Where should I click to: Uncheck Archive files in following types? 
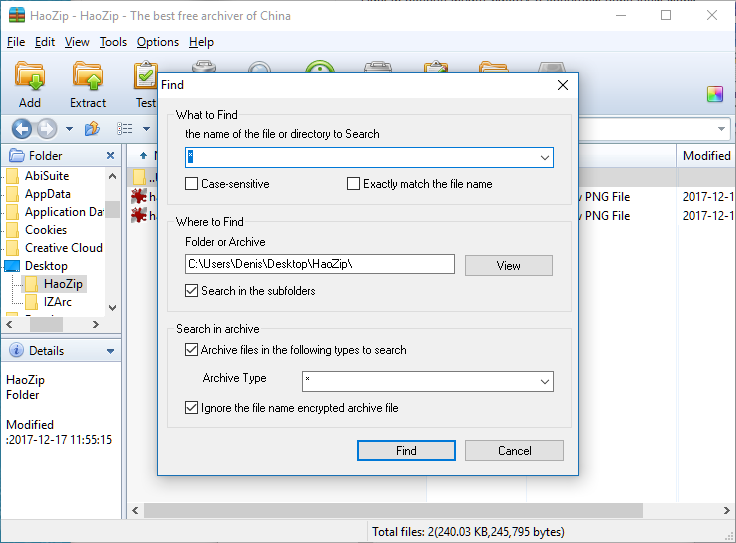click(x=192, y=350)
